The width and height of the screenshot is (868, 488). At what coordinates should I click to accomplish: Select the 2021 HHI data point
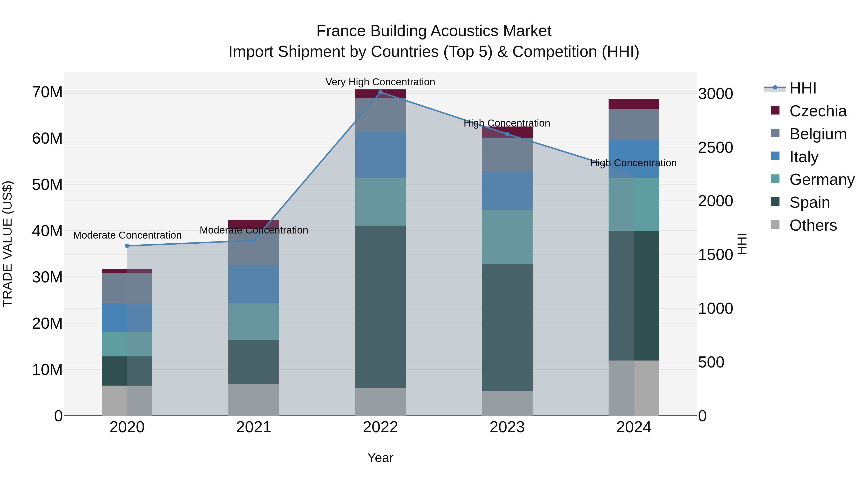(x=254, y=241)
